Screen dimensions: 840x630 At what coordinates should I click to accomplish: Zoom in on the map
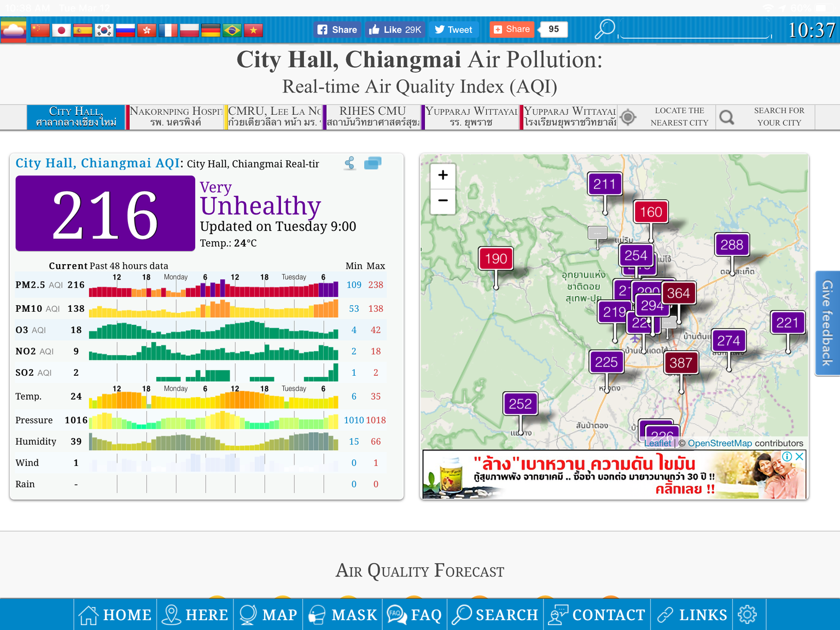[443, 175]
